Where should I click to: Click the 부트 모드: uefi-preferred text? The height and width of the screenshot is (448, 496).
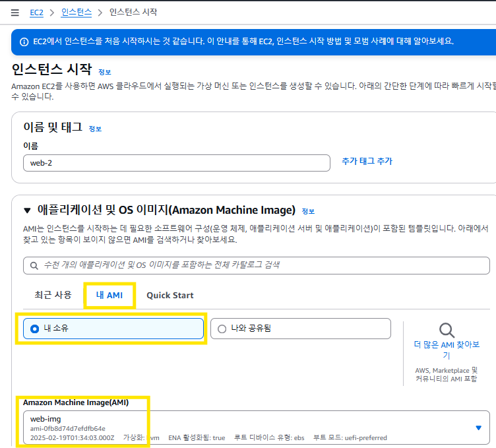[350, 437]
